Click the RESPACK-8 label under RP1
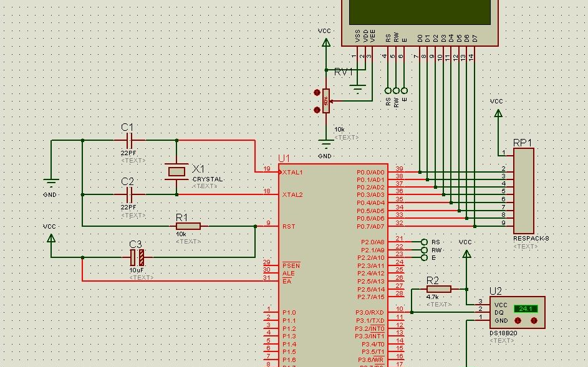 [x=531, y=239]
